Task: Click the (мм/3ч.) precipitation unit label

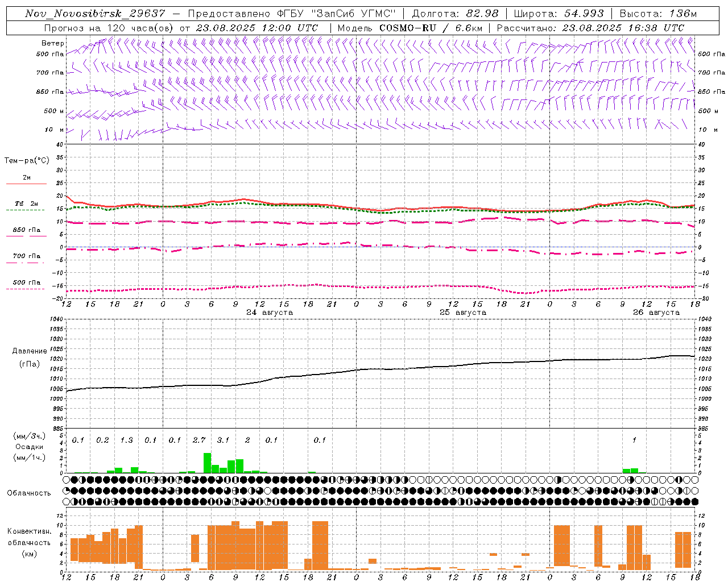Action: 29,436
